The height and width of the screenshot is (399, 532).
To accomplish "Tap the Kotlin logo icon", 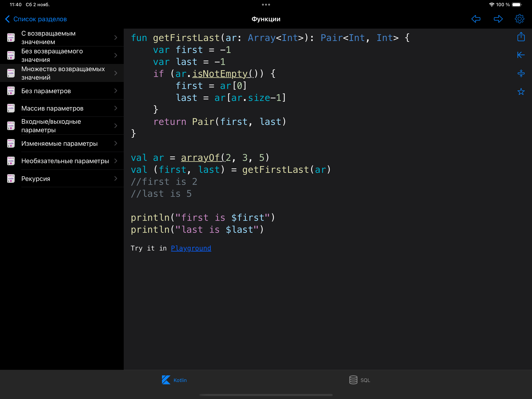I will pyautogui.click(x=166, y=380).
